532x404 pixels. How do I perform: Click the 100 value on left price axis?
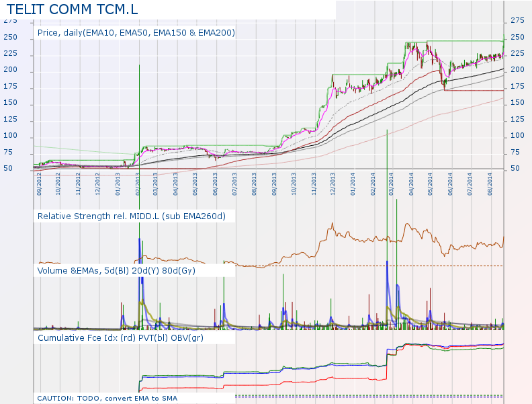click(x=10, y=136)
